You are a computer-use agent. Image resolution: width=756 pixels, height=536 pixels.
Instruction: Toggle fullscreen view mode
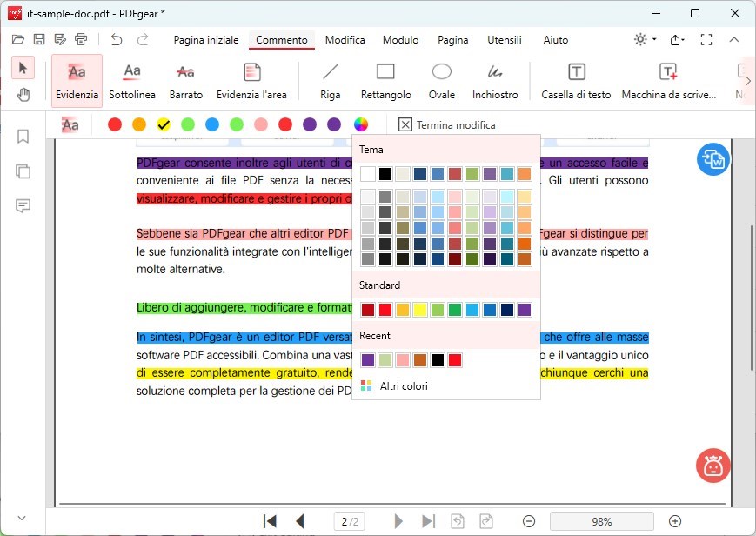click(x=706, y=39)
